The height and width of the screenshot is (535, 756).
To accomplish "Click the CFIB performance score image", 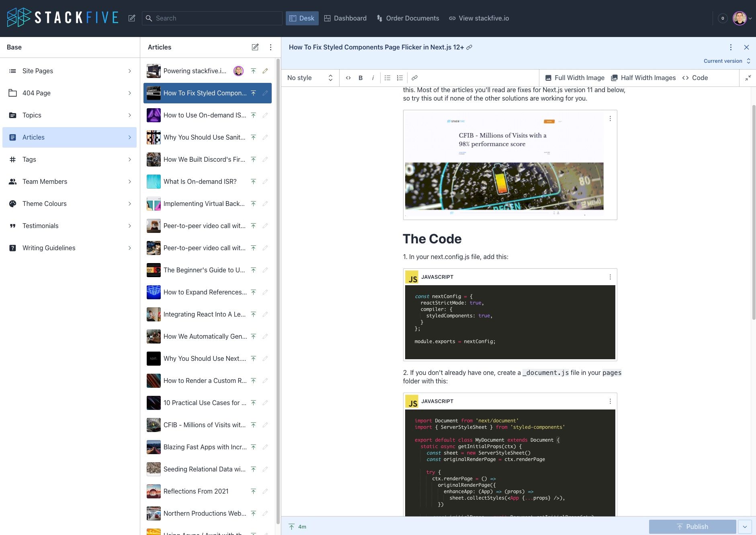I will coord(504,164).
